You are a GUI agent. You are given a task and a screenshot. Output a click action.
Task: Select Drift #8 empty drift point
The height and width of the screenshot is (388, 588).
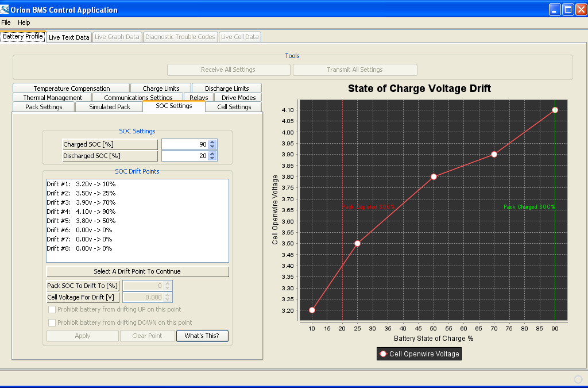point(137,248)
